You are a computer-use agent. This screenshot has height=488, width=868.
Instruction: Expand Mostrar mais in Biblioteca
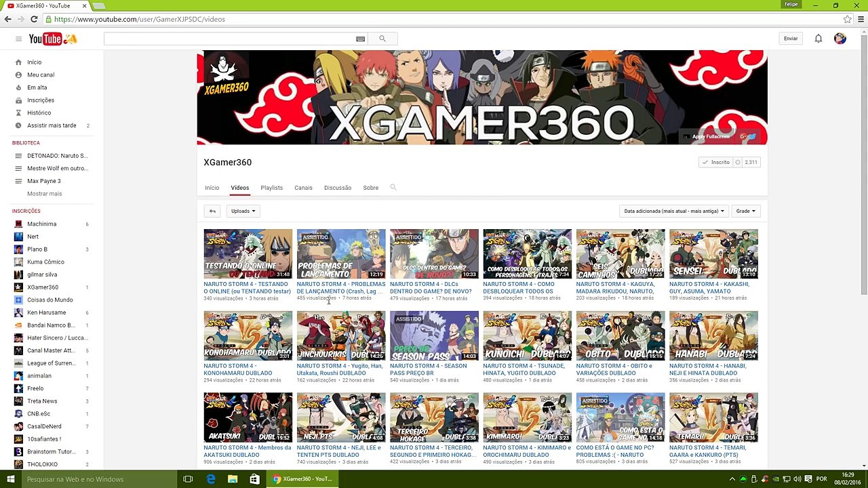coord(44,194)
